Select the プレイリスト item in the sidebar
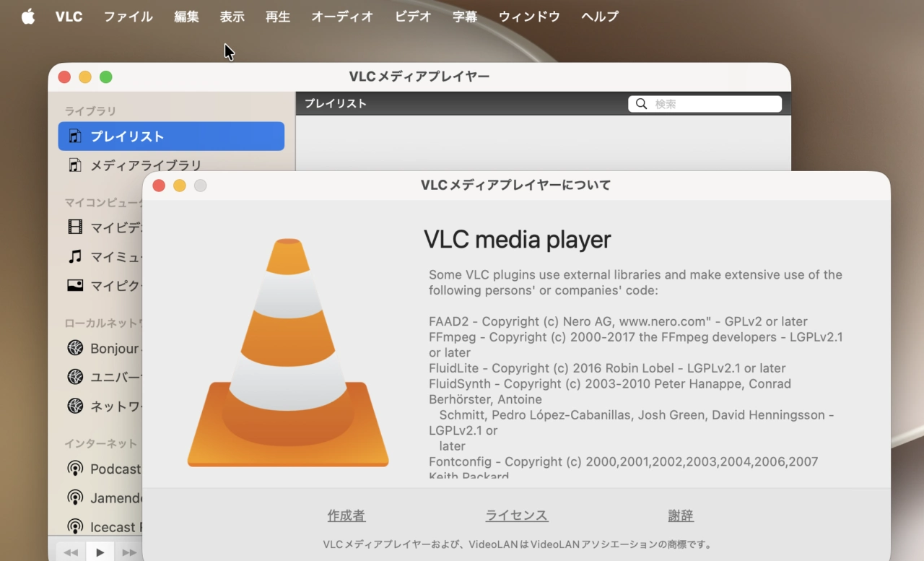The width and height of the screenshot is (924, 561). pyautogui.click(x=171, y=136)
